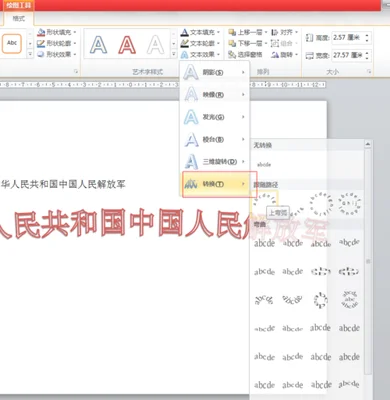Apply the Square warp in first row

pos(264,243)
